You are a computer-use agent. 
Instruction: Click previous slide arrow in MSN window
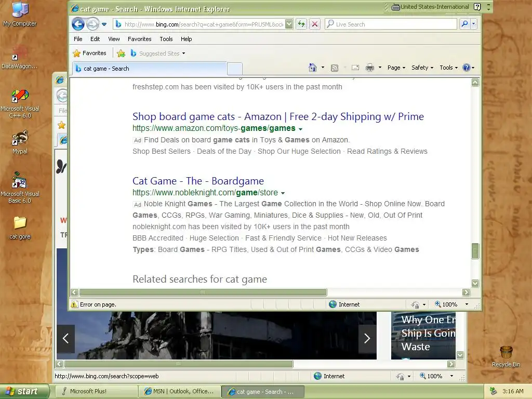pyautogui.click(x=66, y=338)
